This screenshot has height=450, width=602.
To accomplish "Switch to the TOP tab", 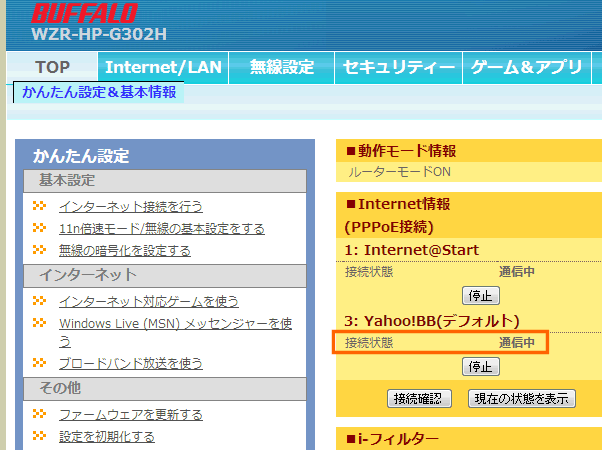I will (53, 67).
